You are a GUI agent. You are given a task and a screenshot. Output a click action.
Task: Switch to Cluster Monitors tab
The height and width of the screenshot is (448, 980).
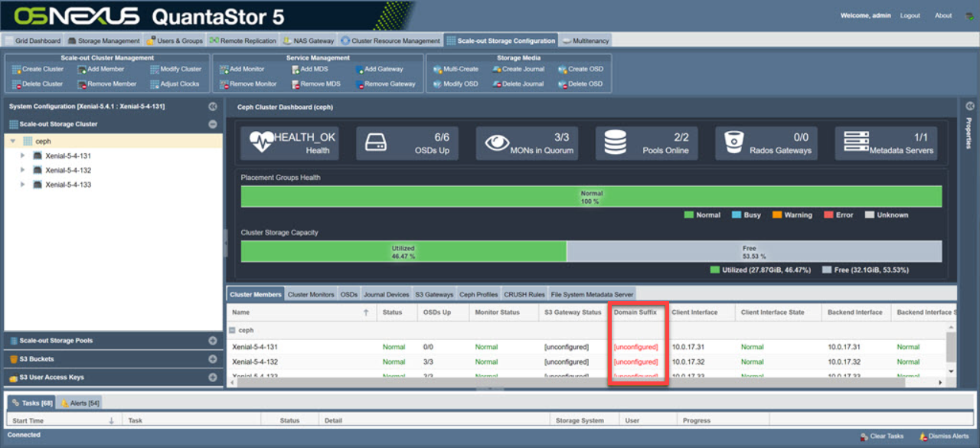(x=311, y=294)
